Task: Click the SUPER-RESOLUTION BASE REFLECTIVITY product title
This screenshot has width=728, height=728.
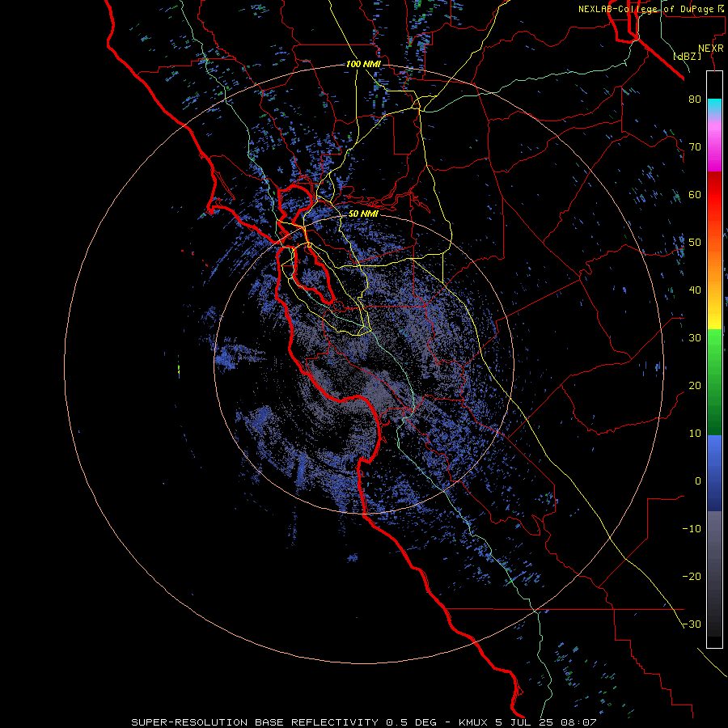Action: click(x=253, y=722)
